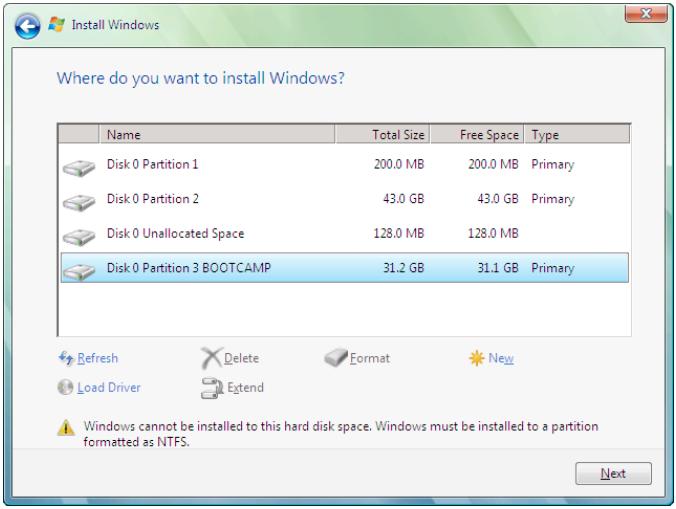The image size is (676, 509).
Task: Click Primary type of BOOTCAMP partition
Action: pyautogui.click(x=553, y=268)
